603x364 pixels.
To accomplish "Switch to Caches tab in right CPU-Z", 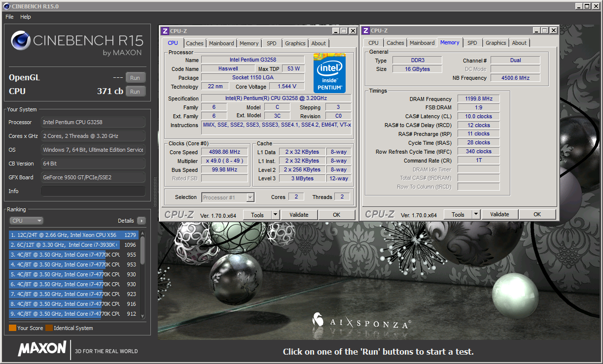I will point(395,43).
